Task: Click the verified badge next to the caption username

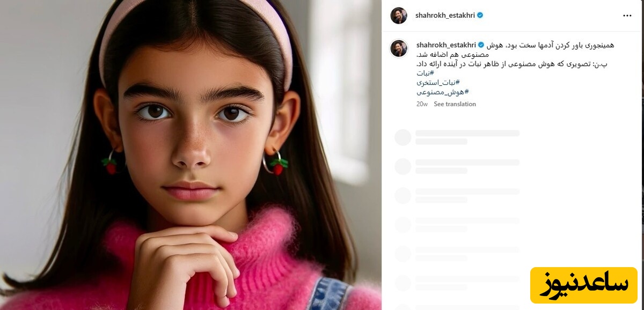Action: coord(481,45)
